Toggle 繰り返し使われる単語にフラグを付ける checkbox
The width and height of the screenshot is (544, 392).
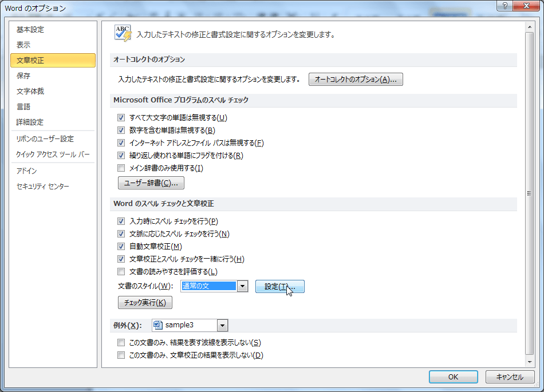pyautogui.click(x=121, y=155)
